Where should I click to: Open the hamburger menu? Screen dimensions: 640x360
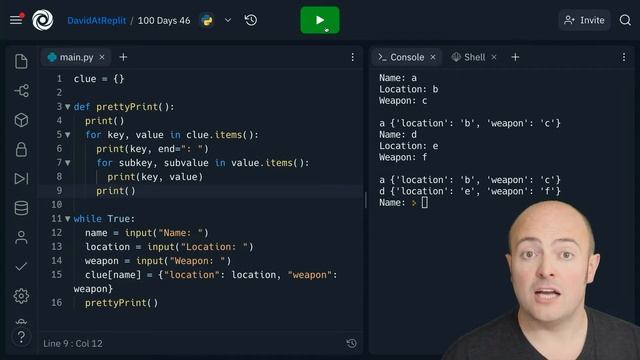pyautogui.click(x=16, y=20)
